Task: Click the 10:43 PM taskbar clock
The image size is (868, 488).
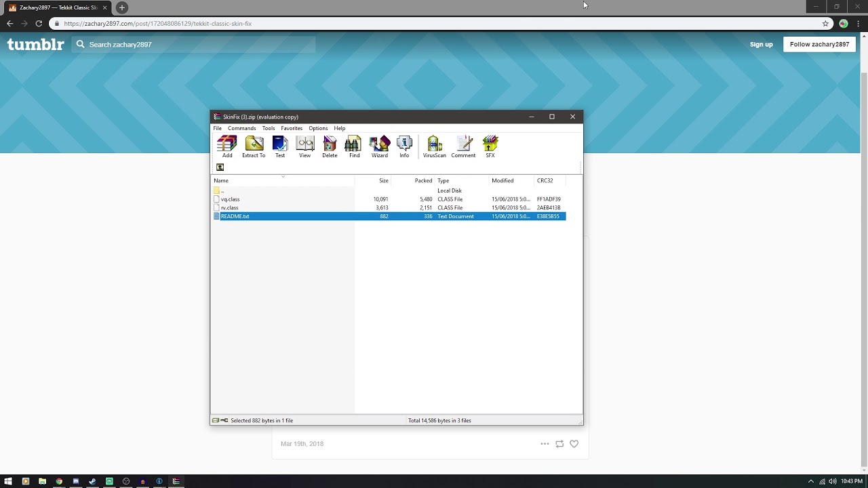Action: pos(851,481)
